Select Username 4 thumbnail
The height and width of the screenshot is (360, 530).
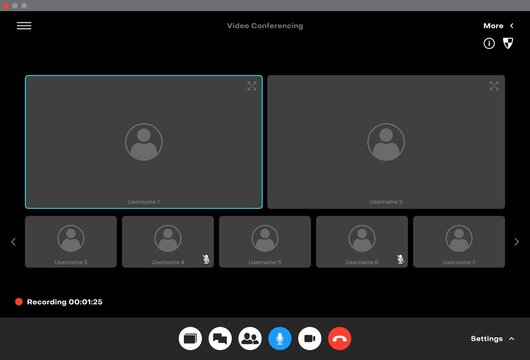click(x=168, y=242)
